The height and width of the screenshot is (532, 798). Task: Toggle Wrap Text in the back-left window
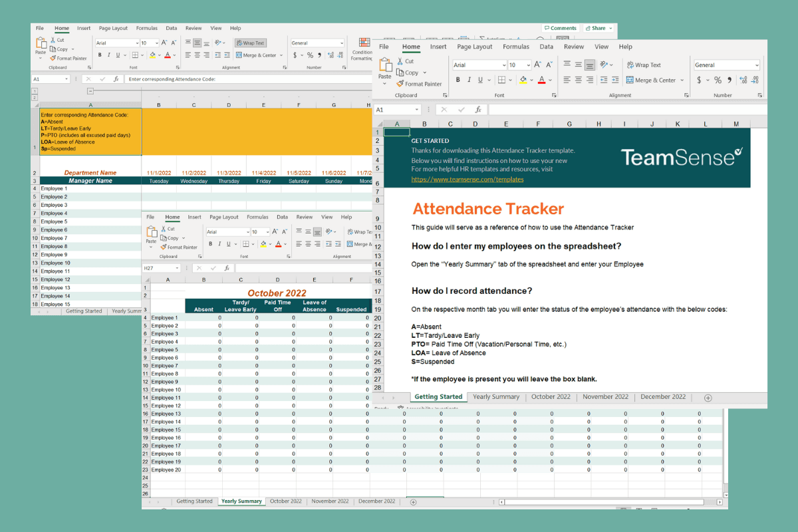click(249, 43)
